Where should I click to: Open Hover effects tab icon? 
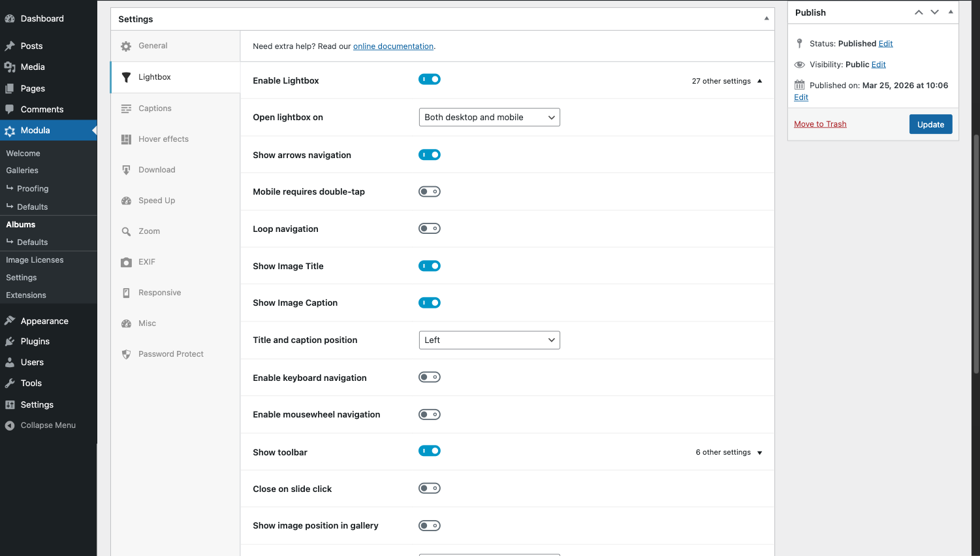coord(126,139)
